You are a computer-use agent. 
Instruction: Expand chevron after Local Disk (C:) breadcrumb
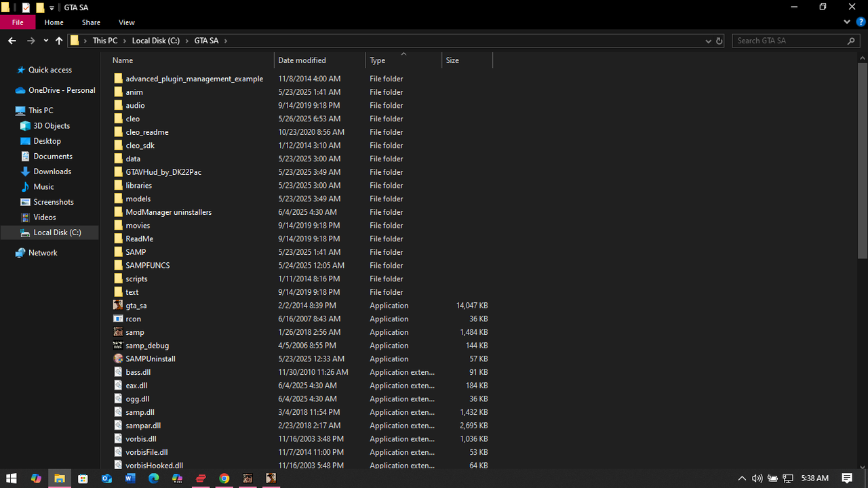coord(187,41)
